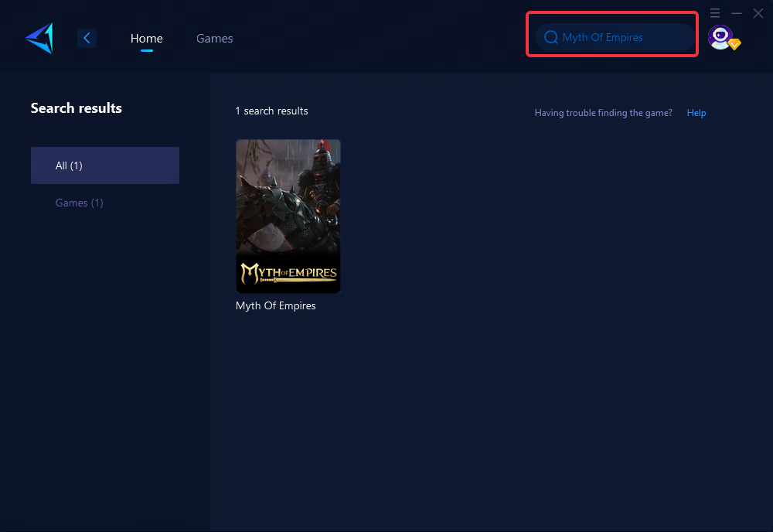Click Having trouble finding the game text
The height and width of the screenshot is (532, 773).
pos(604,113)
